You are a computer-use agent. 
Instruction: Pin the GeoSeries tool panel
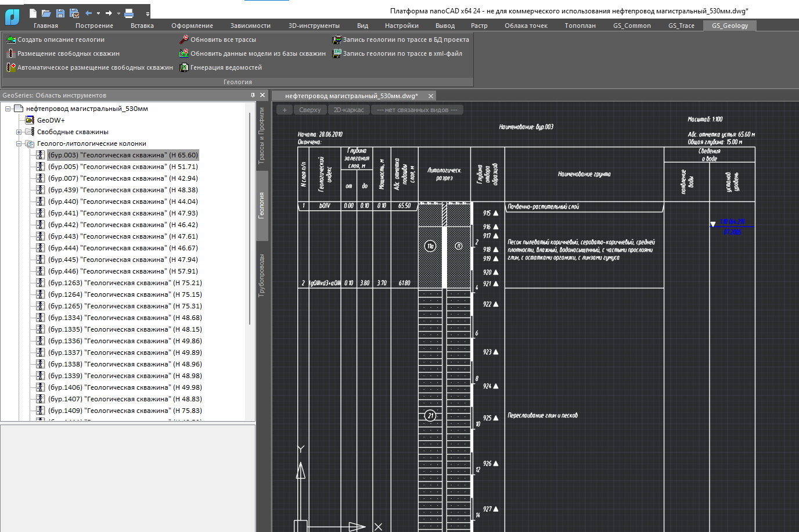[253, 95]
